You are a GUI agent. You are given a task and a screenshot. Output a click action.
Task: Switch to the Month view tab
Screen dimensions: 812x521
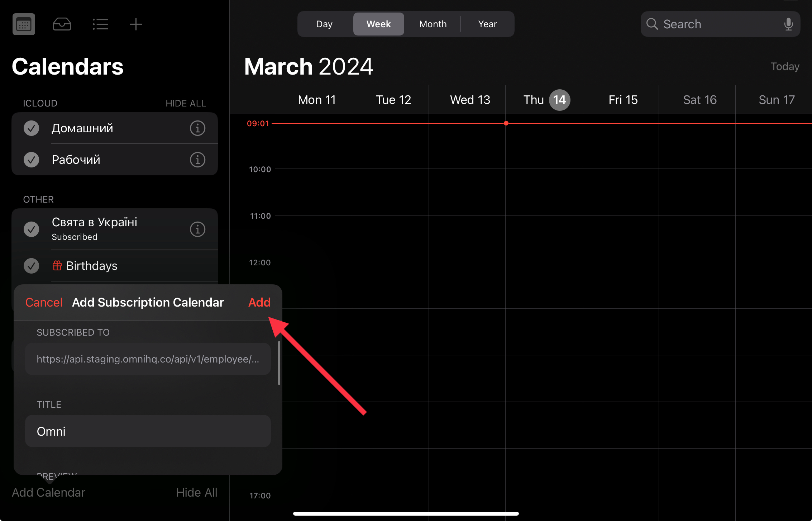pyautogui.click(x=433, y=24)
